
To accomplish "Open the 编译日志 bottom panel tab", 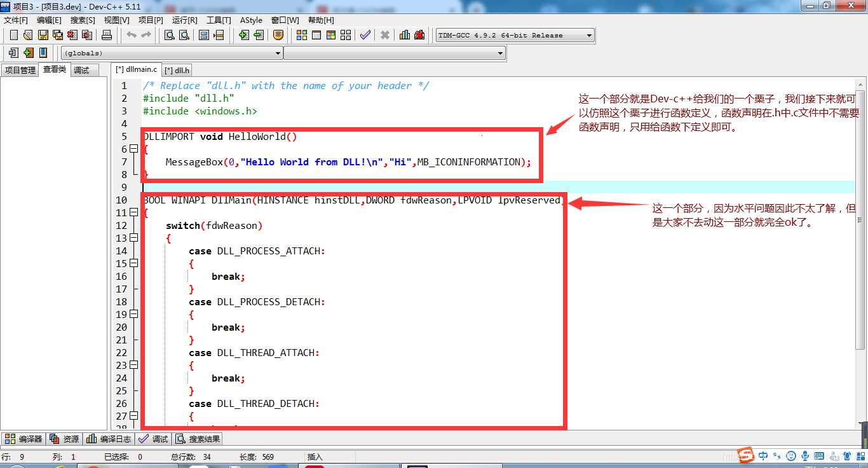I will pyautogui.click(x=109, y=439).
